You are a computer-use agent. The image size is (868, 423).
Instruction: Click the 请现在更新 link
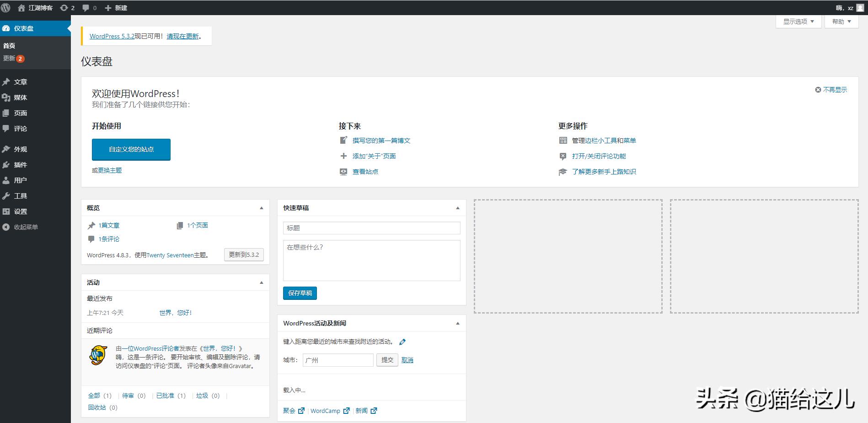click(182, 36)
